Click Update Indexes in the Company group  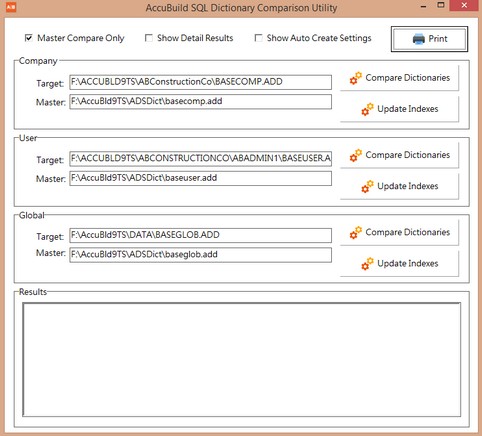pyautogui.click(x=399, y=109)
